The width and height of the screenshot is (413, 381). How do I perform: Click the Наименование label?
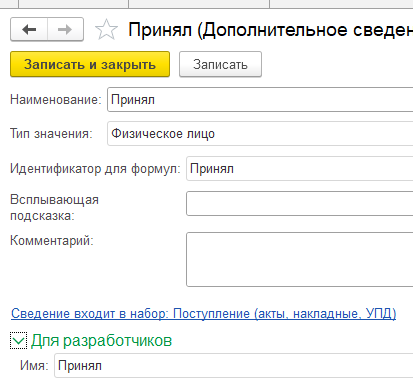(56, 100)
